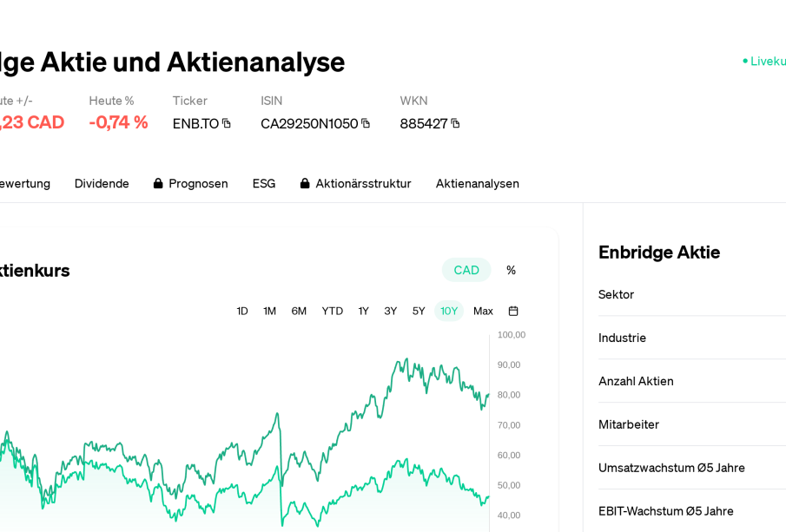Select the 1D chart range

click(x=242, y=311)
